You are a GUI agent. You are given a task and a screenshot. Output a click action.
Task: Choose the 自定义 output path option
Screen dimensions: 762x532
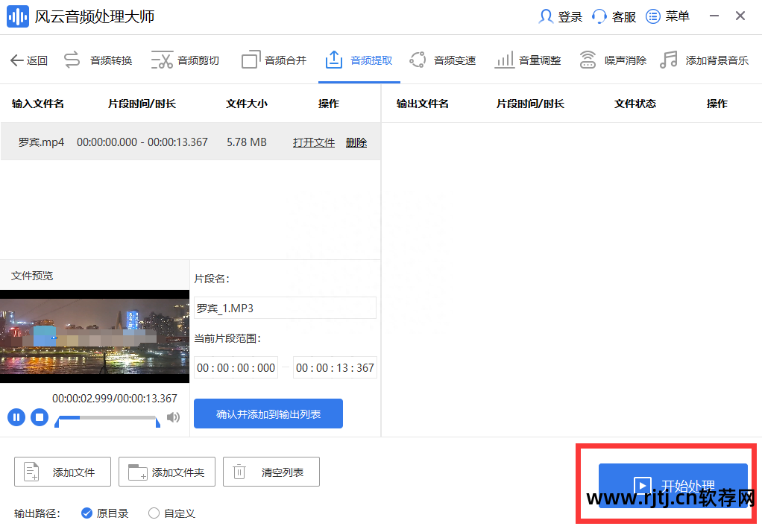(x=154, y=513)
